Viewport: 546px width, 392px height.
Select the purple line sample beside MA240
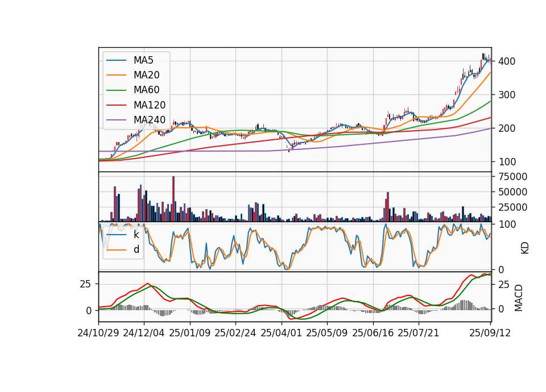tap(116, 120)
